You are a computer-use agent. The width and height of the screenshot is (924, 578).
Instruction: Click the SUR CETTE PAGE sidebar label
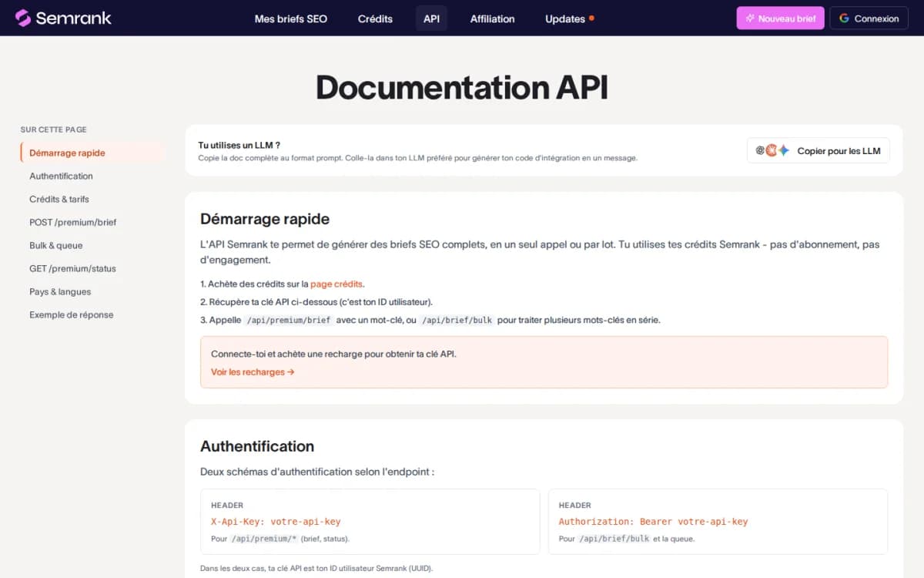coord(53,129)
